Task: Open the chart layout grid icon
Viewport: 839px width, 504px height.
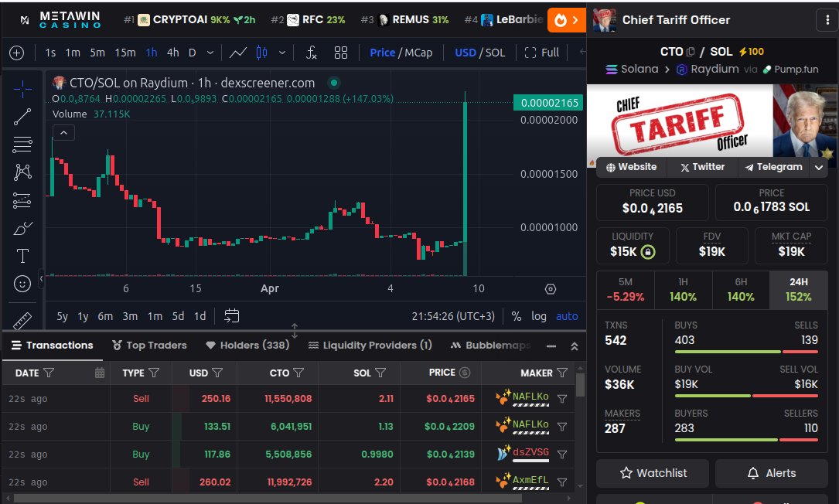Action: point(341,53)
